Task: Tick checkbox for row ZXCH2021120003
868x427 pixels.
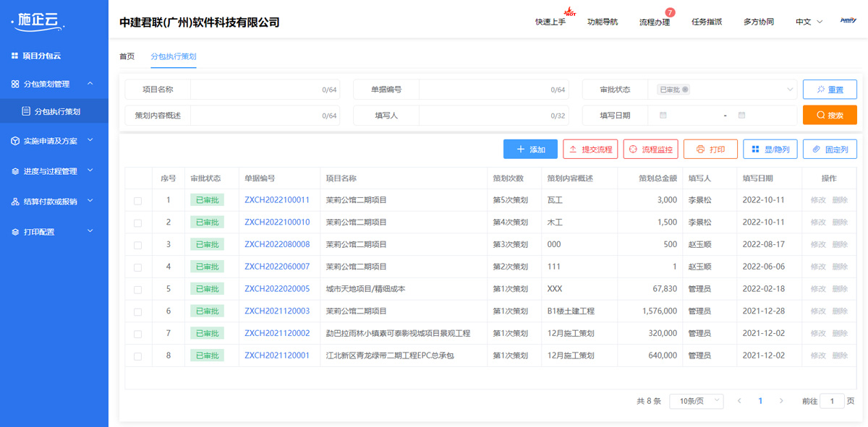Action: (x=138, y=312)
